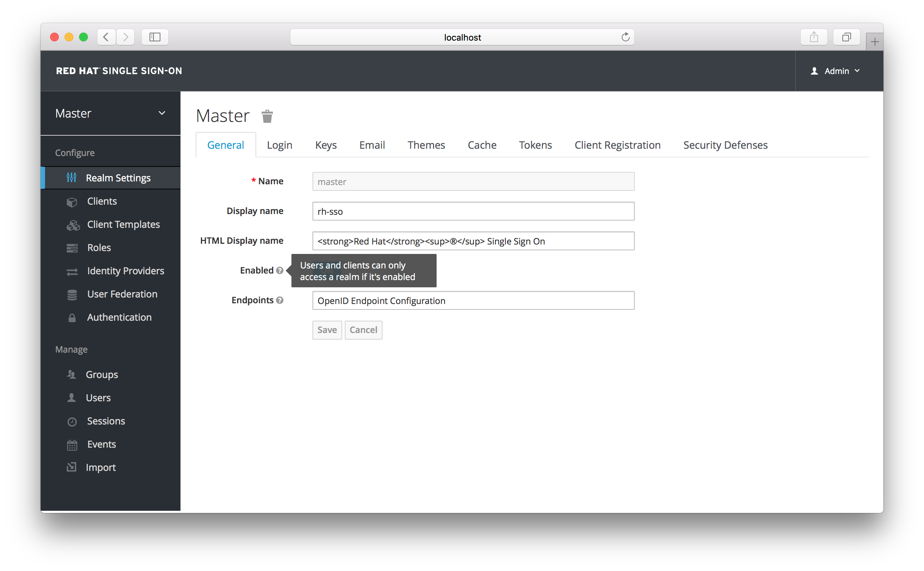The image size is (924, 571).
Task: Click the Authentication sidebar icon
Action: tap(72, 317)
